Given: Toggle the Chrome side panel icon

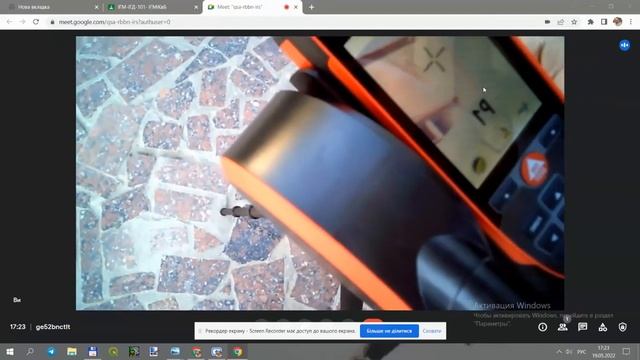Looking at the screenshot, I should click(604, 22).
